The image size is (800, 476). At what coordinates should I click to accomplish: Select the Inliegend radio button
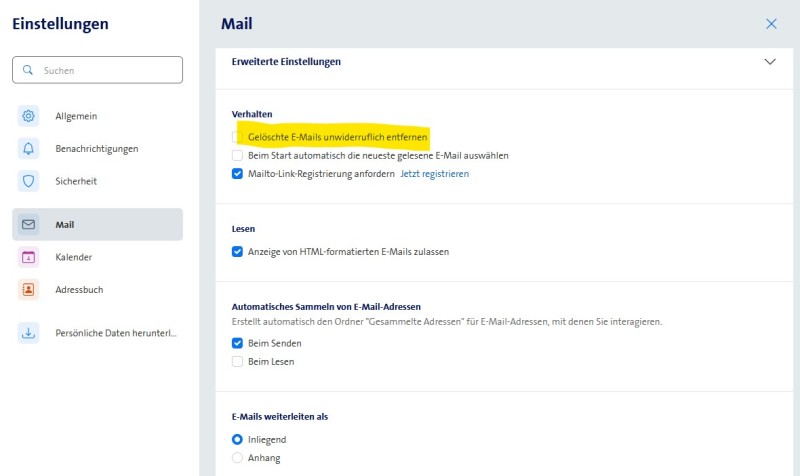point(237,439)
